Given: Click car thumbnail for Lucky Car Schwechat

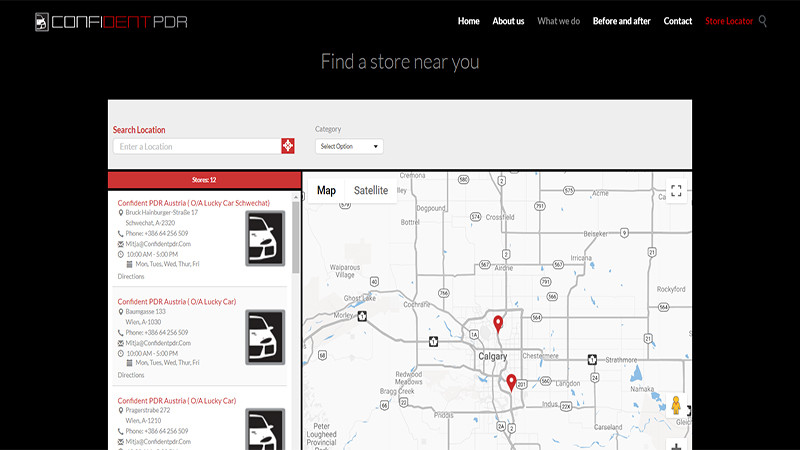Looking at the screenshot, I should tap(265, 237).
